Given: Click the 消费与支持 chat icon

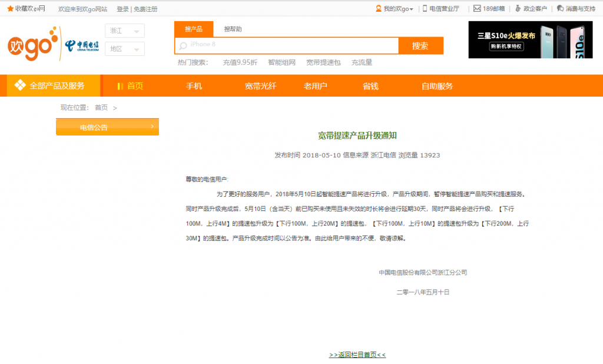Looking at the screenshot, I should (x=561, y=8).
